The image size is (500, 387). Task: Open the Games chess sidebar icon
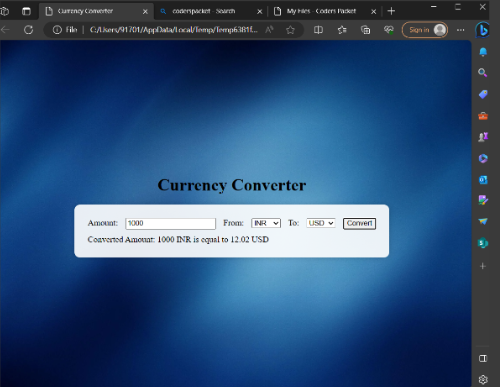click(483, 137)
